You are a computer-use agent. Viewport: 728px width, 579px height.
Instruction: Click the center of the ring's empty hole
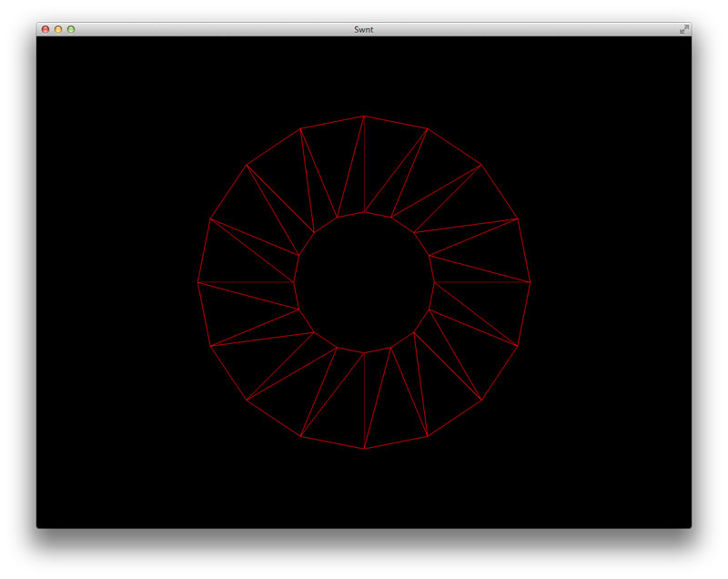pos(364,282)
